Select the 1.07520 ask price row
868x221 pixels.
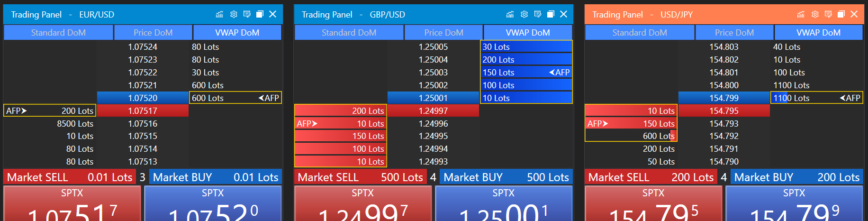click(x=143, y=98)
